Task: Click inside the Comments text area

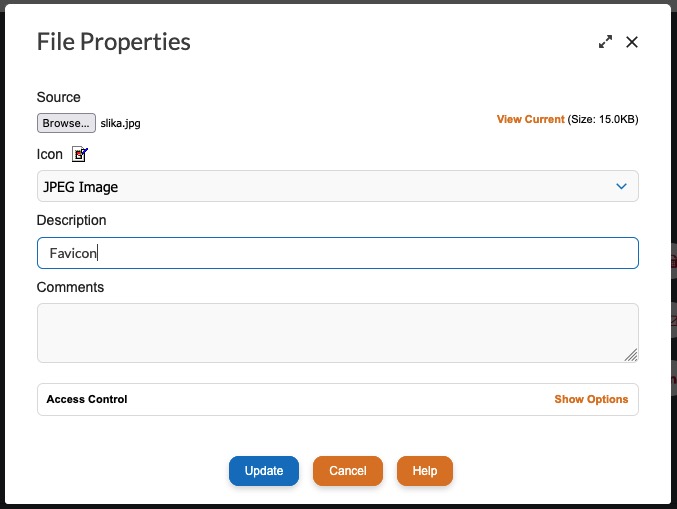Action: (x=338, y=333)
